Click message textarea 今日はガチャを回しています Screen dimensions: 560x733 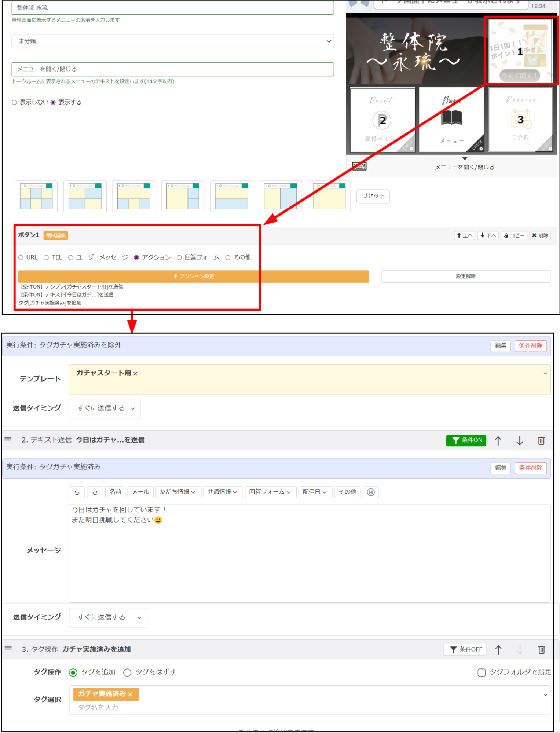coord(310,553)
